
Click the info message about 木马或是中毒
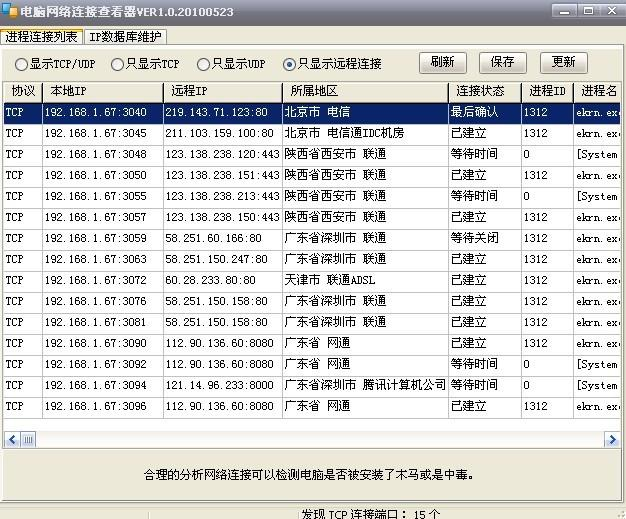(309, 475)
